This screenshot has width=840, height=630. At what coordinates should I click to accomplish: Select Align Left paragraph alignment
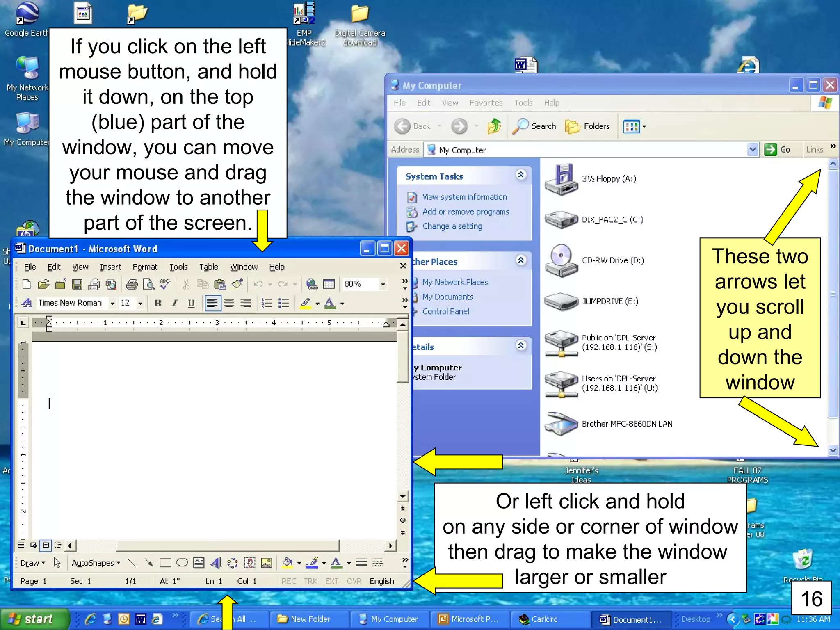(212, 303)
